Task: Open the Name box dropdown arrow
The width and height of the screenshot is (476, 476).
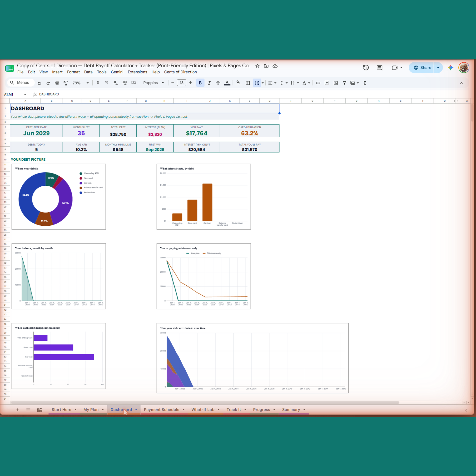Action: coord(25,94)
